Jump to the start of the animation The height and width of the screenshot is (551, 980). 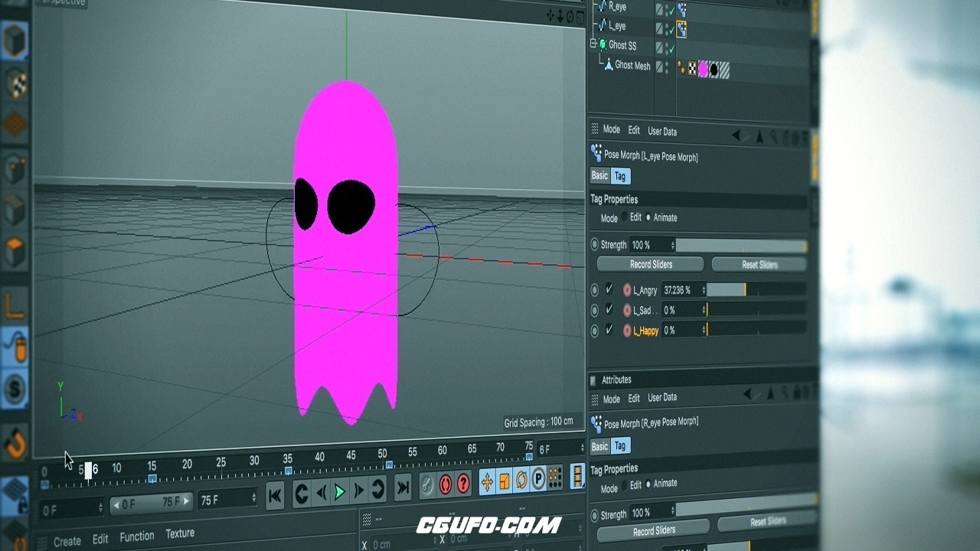[275, 496]
